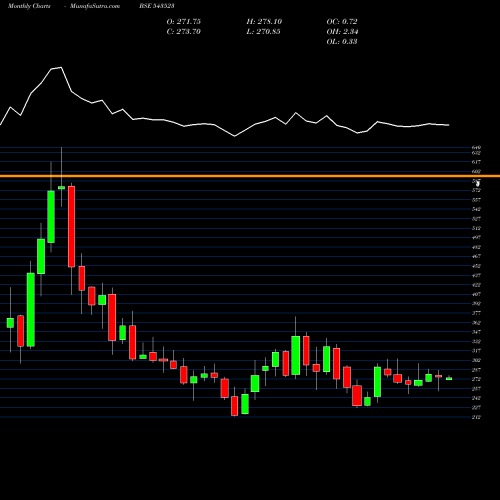Click the 302 price axis label
This screenshot has width=500, height=500.
point(476,360)
